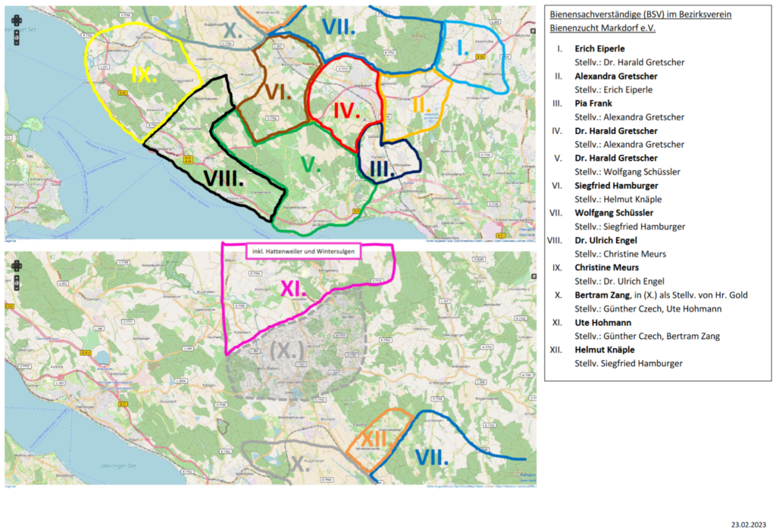Select the line 'Stellv.: Günther Czech, Bertram Zang'
The image size is (776, 532).
tap(647, 336)
